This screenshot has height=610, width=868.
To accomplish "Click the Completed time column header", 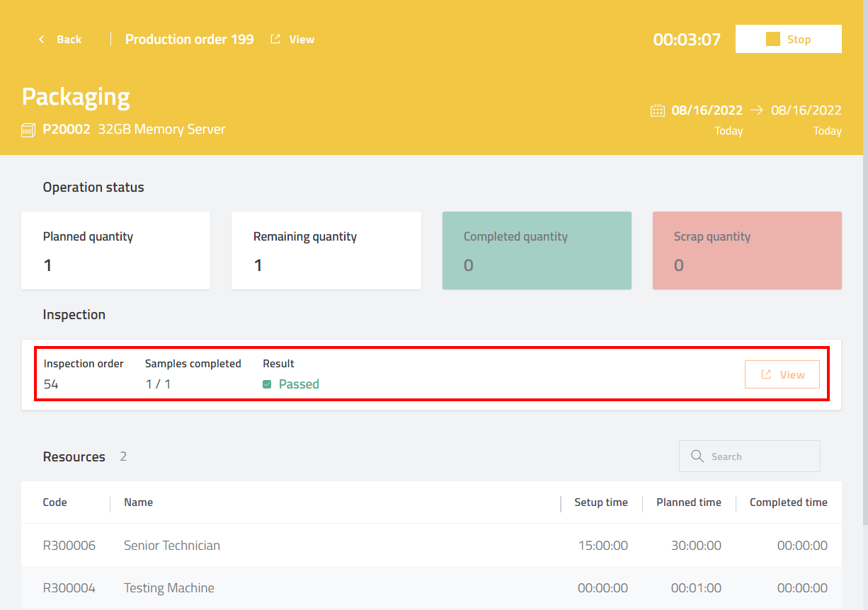I will [x=788, y=502].
